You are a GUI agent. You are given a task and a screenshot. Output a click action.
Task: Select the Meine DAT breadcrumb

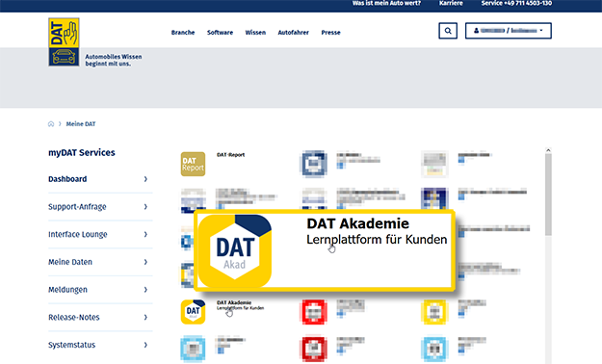tap(81, 123)
